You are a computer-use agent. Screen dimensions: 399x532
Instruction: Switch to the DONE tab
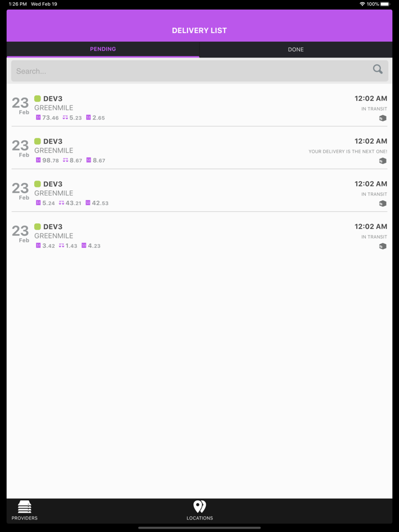(x=296, y=49)
